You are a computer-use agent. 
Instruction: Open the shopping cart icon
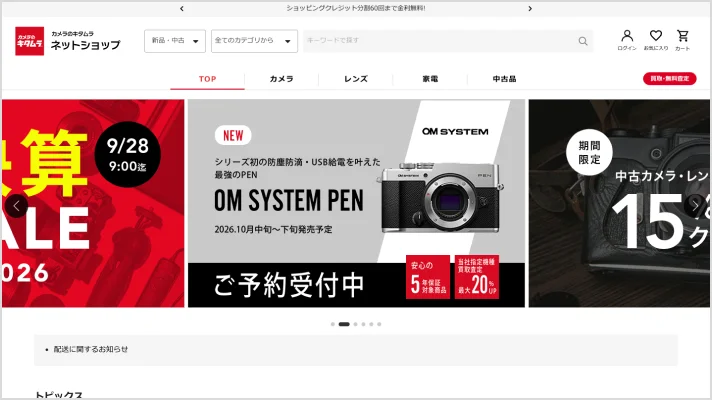(x=682, y=40)
